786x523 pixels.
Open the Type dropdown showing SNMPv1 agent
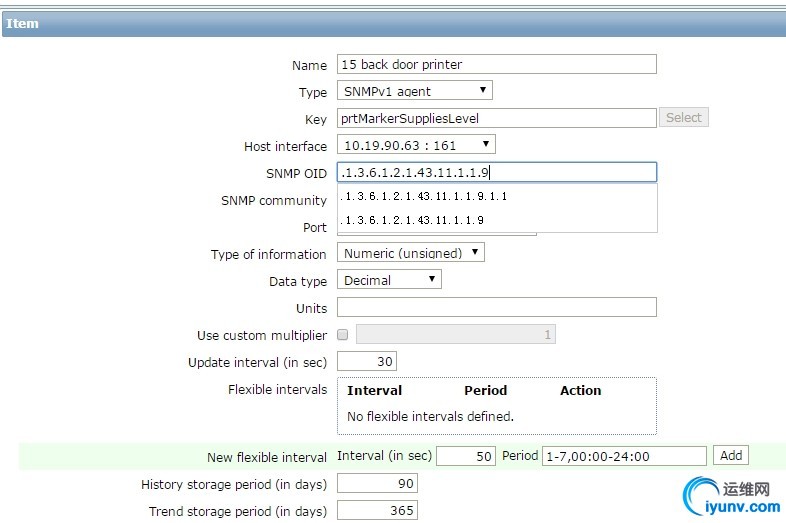point(415,91)
